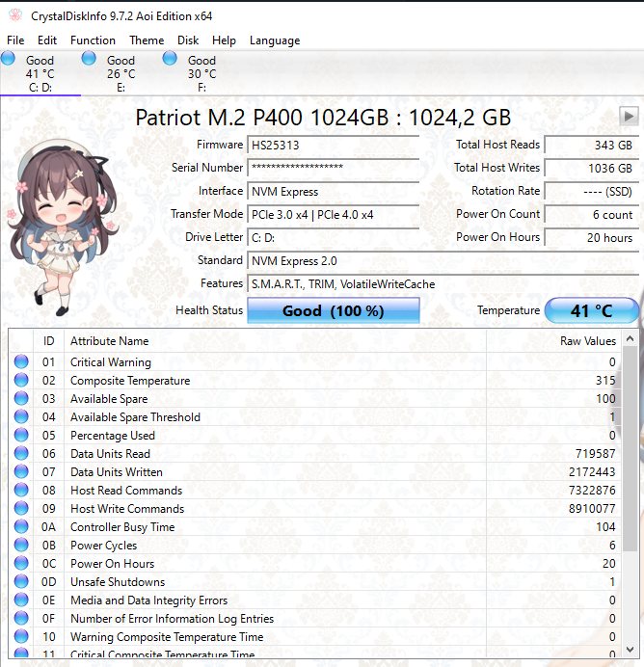Click status orb of Percentage Used row
Screen dimensions: 644x667
click(21, 435)
